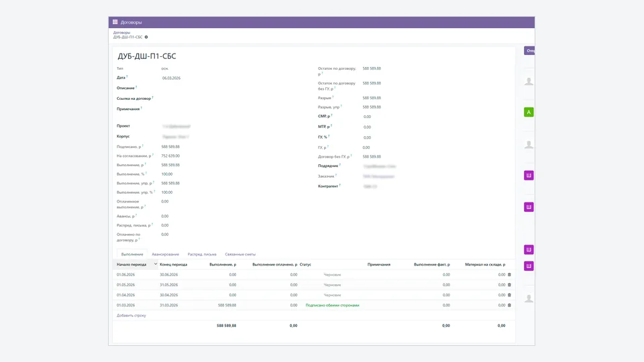The image size is (644, 362).
Task: Click the Дата field value 06.03.2026
Action: coord(171,78)
